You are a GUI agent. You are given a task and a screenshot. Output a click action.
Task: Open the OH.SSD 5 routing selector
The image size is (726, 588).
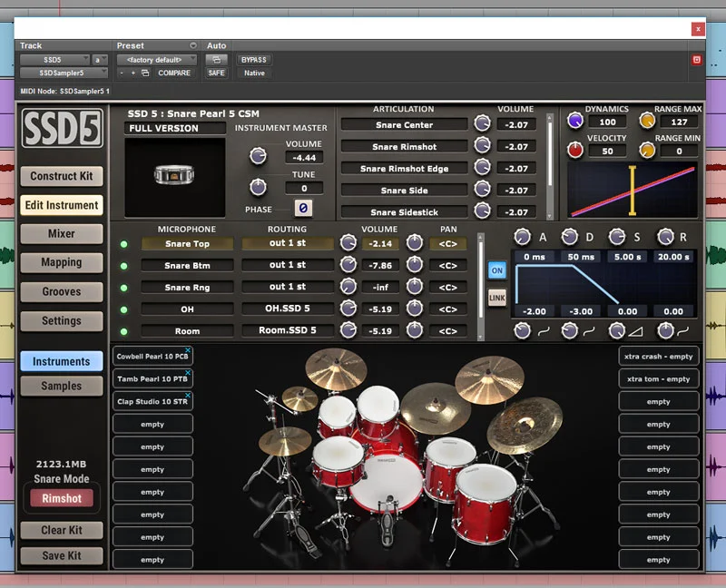288,309
